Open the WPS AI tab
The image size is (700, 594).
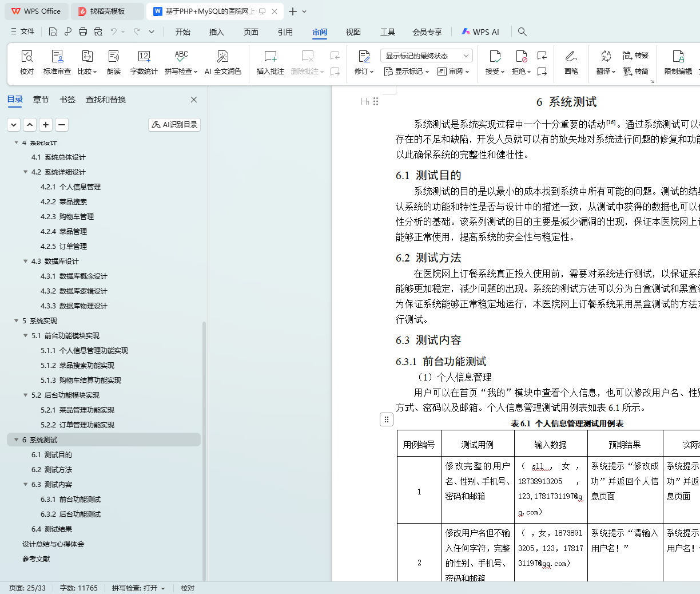pos(480,32)
